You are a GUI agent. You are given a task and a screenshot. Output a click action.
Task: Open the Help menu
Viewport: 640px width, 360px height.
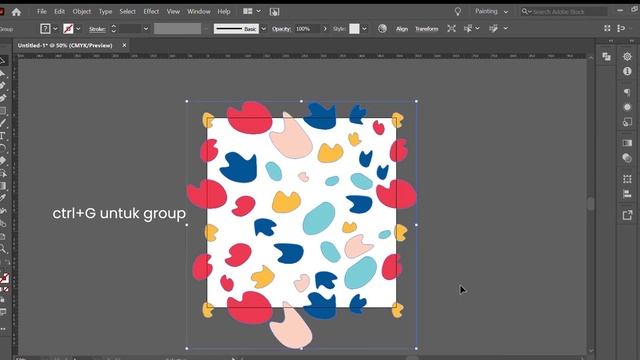224,11
